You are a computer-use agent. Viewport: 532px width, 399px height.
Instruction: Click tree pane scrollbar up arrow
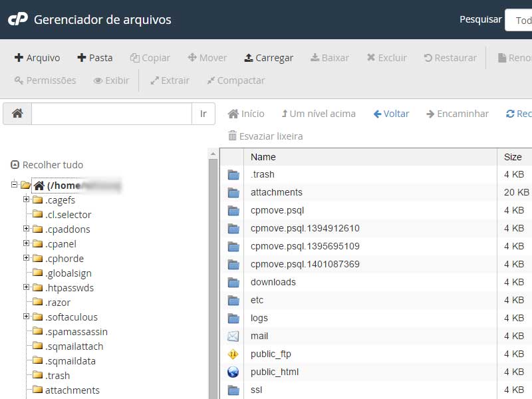tap(213, 154)
